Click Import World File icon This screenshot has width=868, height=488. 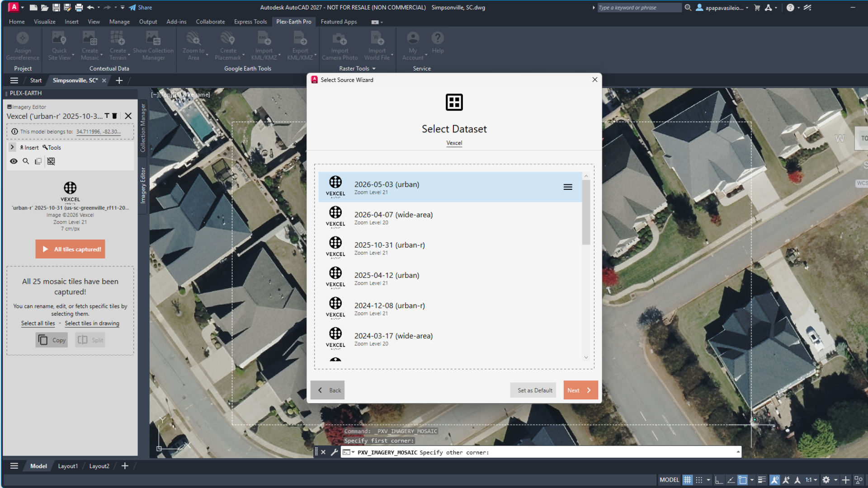click(x=377, y=38)
